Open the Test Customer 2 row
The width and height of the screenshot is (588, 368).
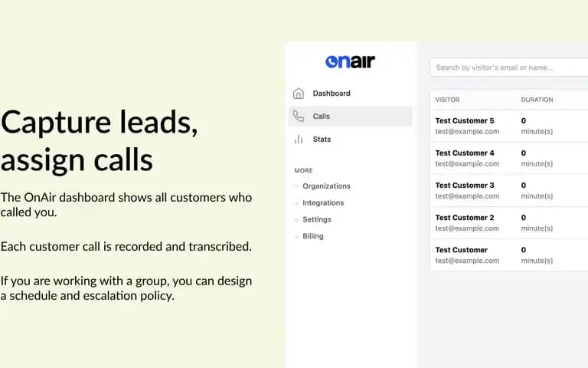pos(509,222)
